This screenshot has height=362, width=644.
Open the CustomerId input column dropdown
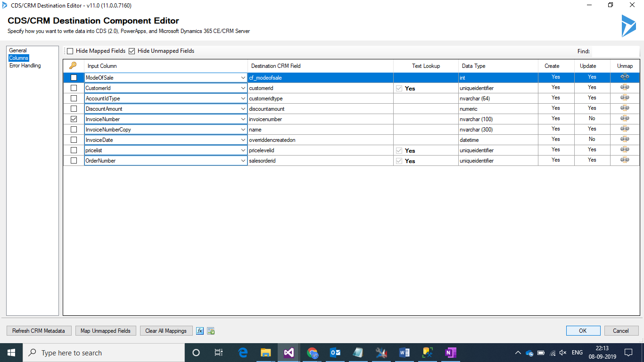pos(243,88)
